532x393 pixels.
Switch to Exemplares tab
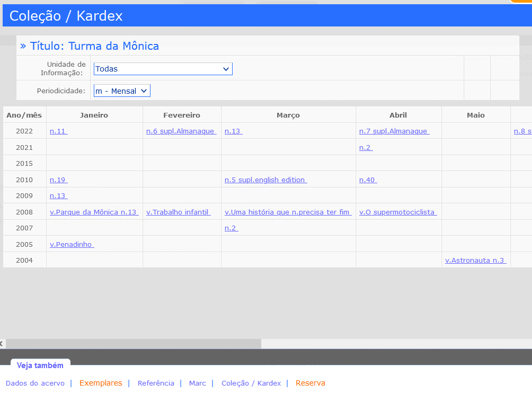click(101, 383)
